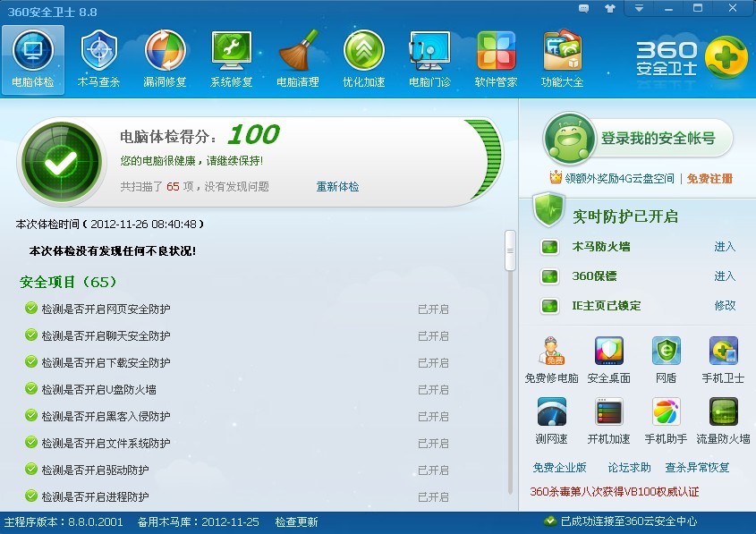Click 检测是否开启驱动防护 row
This screenshot has width=756, height=534.
pyautogui.click(x=237, y=470)
